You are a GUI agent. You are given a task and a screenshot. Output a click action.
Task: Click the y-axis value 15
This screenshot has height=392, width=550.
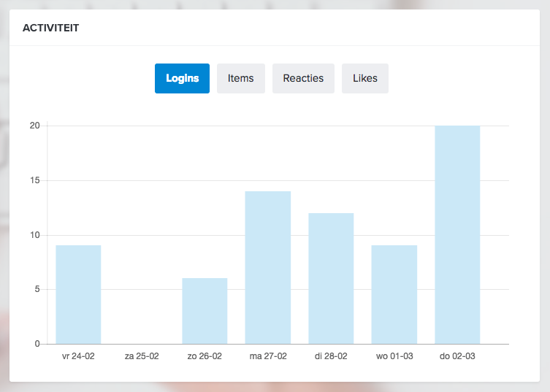coord(35,180)
